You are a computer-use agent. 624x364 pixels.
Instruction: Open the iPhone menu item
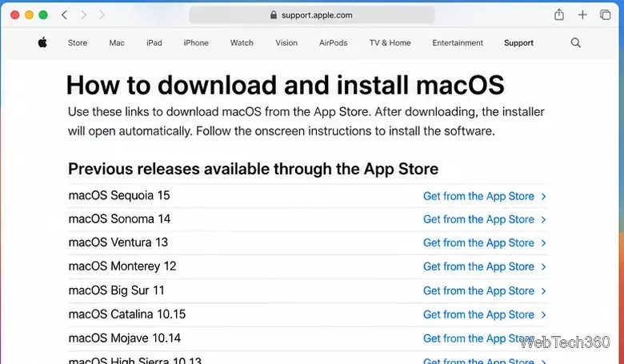[196, 42]
